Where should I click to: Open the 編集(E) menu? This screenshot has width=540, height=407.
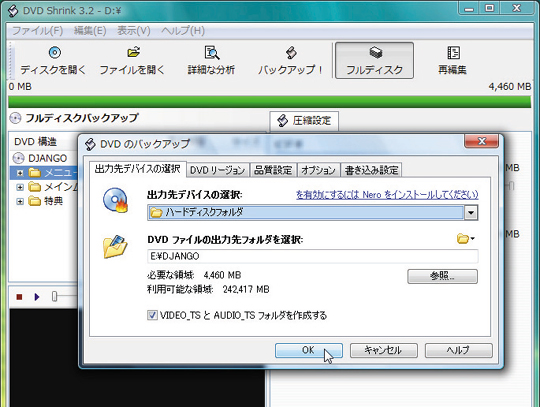click(x=90, y=31)
